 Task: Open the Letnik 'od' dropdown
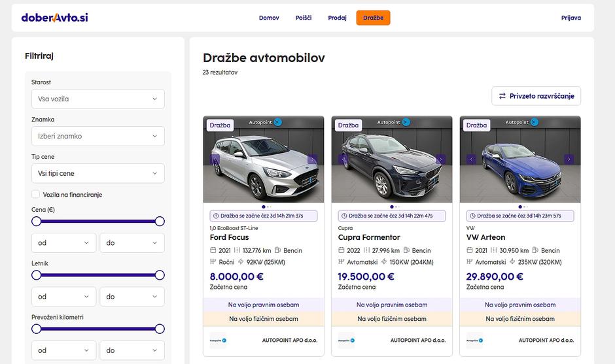click(x=64, y=297)
